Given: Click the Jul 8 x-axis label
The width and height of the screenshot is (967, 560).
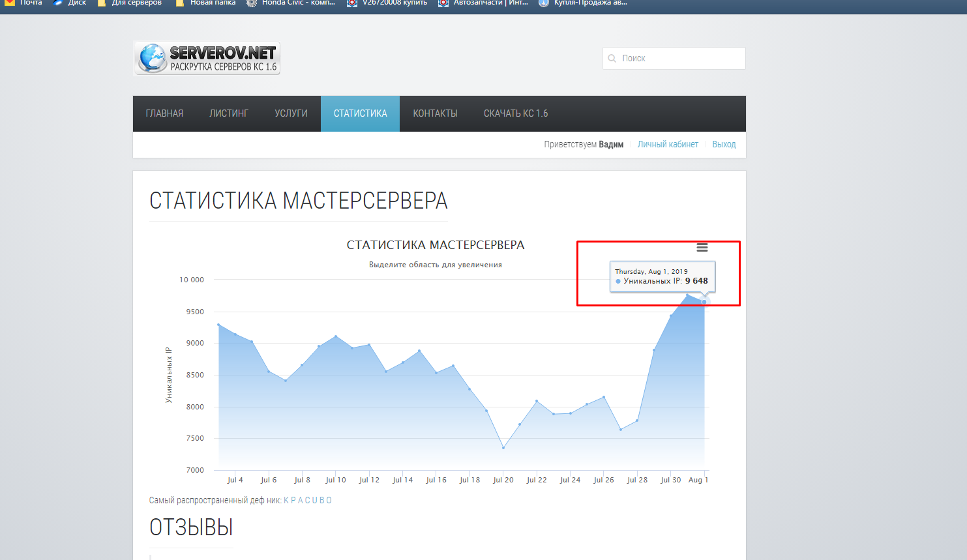Looking at the screenshot, I should click(302, 480).
